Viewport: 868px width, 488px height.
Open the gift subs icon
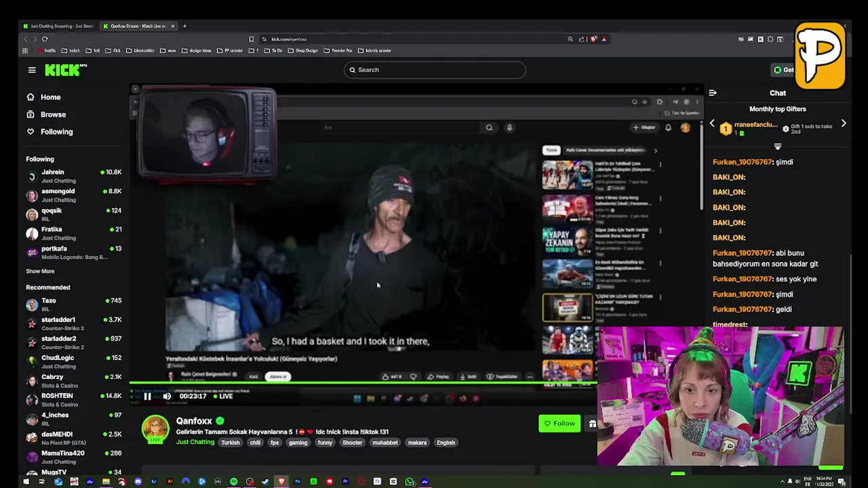tap(592, 424)
